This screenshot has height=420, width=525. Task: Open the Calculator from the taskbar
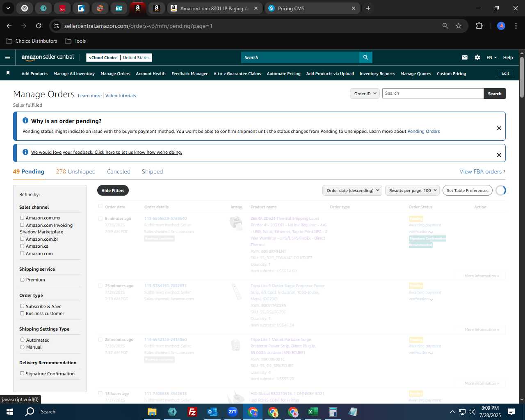(333, 412)
